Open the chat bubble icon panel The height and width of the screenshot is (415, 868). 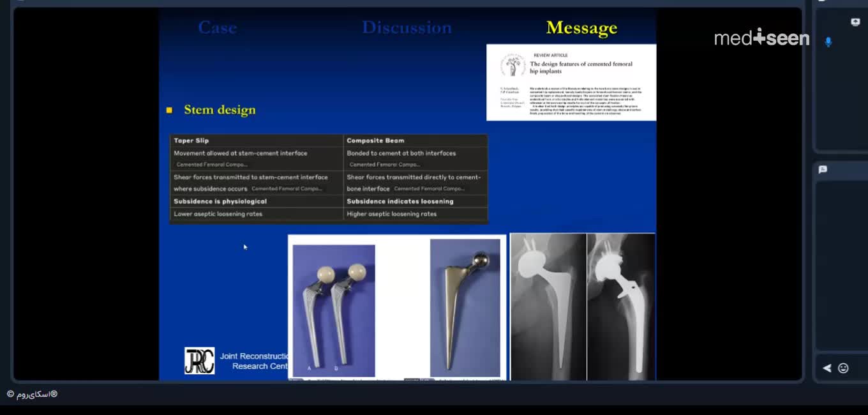(x=823, y=169)
